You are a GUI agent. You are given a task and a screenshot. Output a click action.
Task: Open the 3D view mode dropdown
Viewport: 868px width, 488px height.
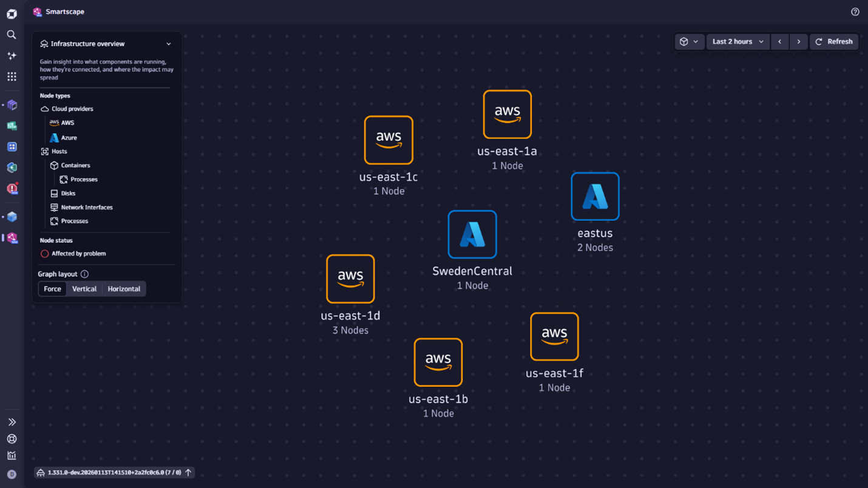click(x=690, y=41)
